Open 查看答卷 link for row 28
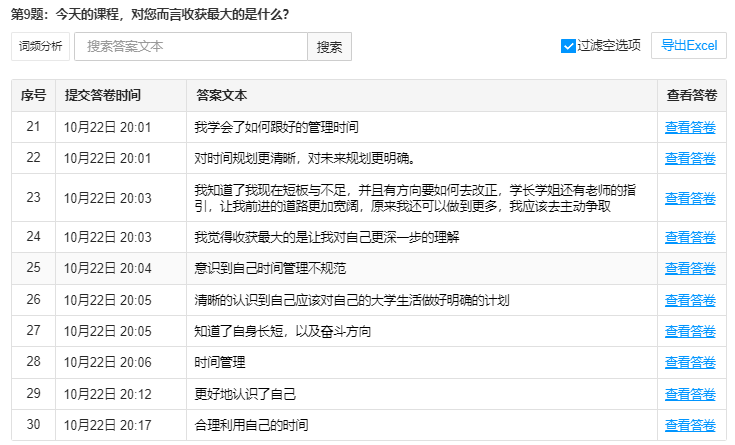 pyautogui.click(x=690, y=362)
